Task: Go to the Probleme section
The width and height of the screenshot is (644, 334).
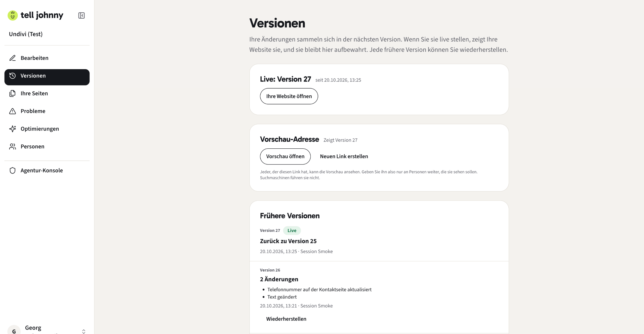Action: pos(47,111)
